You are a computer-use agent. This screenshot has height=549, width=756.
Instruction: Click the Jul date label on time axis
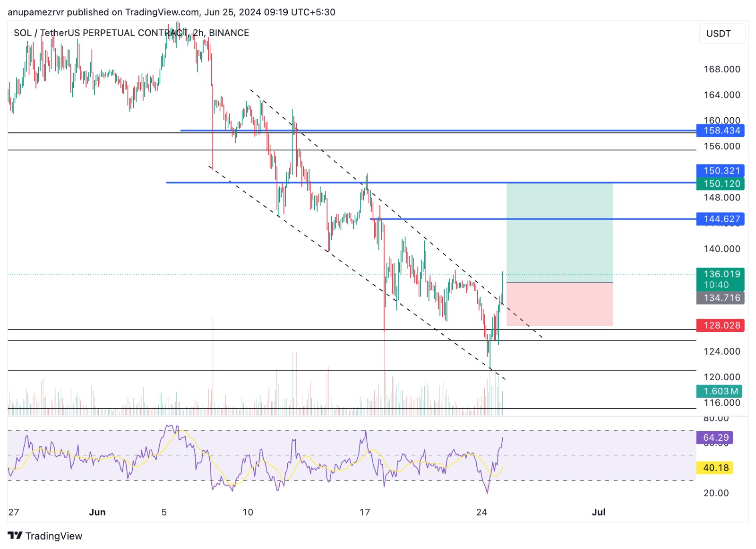coord(599,512)
